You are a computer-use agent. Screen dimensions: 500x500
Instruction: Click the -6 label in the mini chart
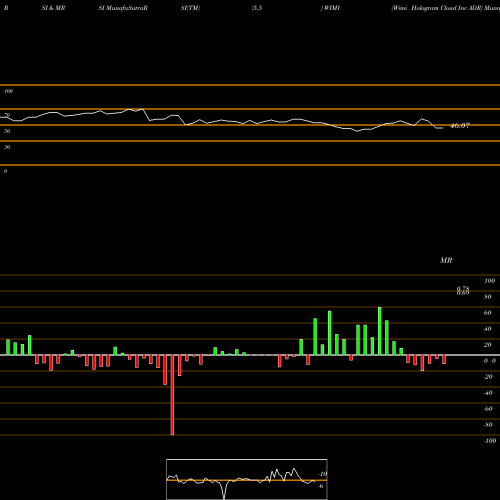321,486
